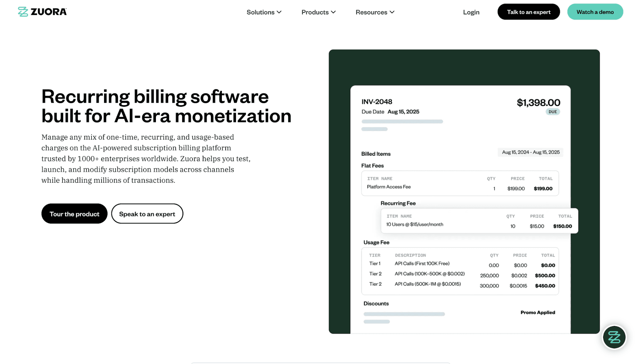Viewport: 640px width, 364px height.
Task: Click the Recurring billing software headline
Action: pos(166,106)
